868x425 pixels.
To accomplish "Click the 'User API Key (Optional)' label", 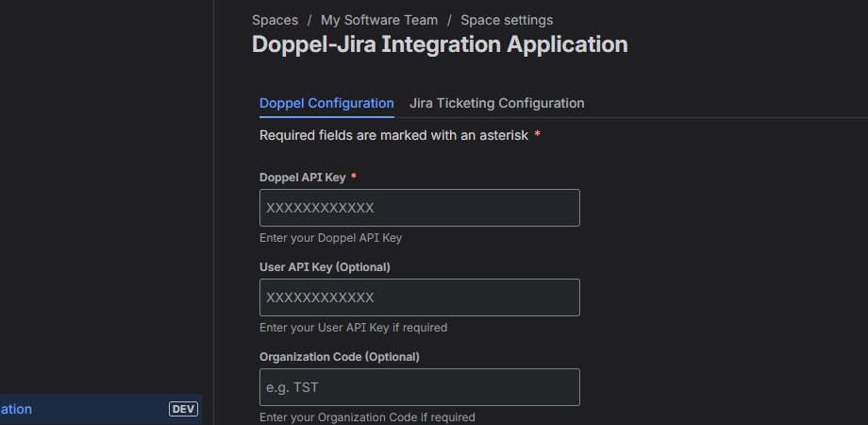I will point(325,267).
